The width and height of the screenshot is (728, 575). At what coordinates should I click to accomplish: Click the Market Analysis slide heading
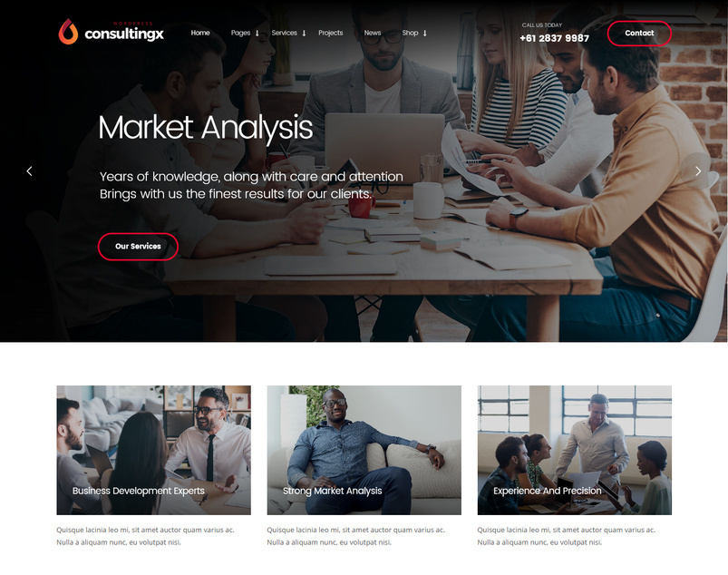(206, 128)
